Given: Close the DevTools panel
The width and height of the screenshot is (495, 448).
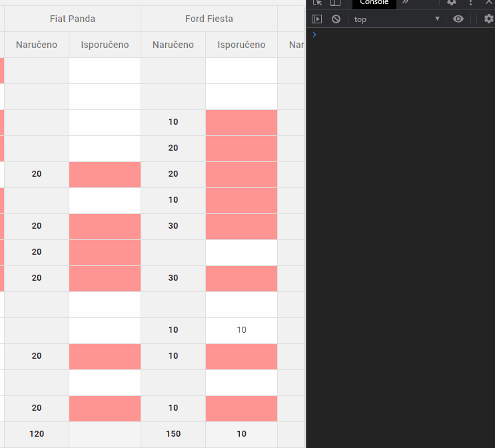Looking at the screenshot, I should coord(489,3).
